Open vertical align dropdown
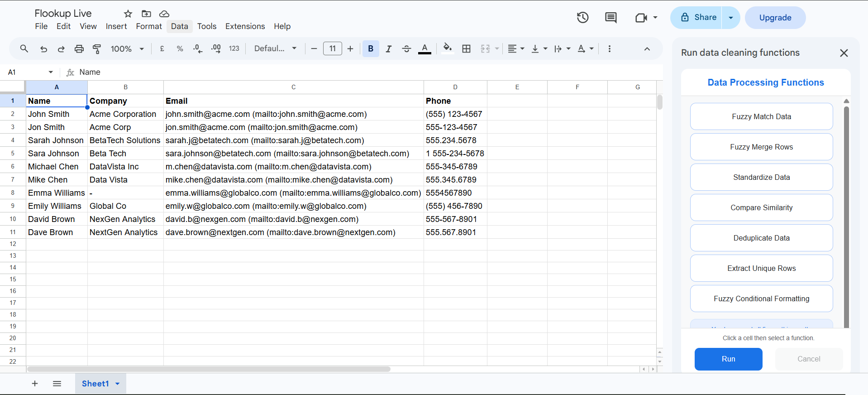Screen dimensions: 868x395 [x=539, y=48]
